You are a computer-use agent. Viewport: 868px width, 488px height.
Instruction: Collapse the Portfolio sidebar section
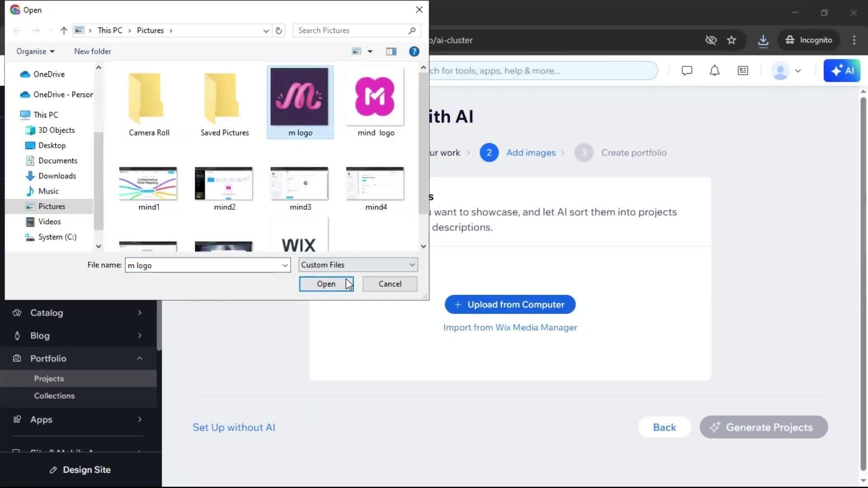[x=140, y=358]
